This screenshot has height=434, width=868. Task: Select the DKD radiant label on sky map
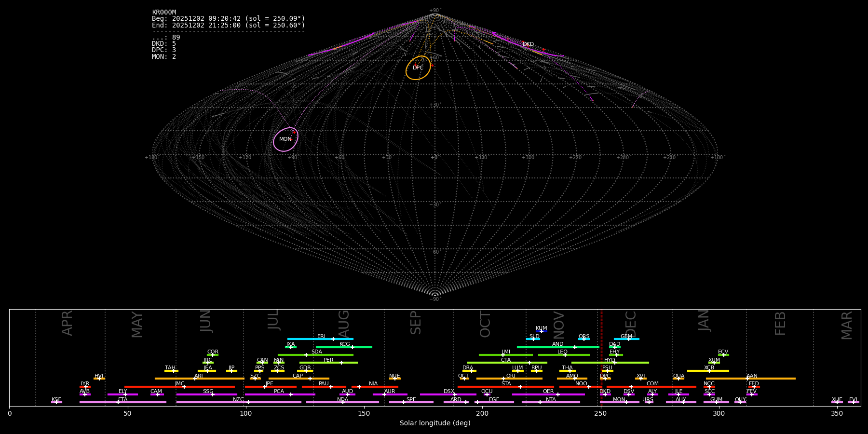coord(528,44)
